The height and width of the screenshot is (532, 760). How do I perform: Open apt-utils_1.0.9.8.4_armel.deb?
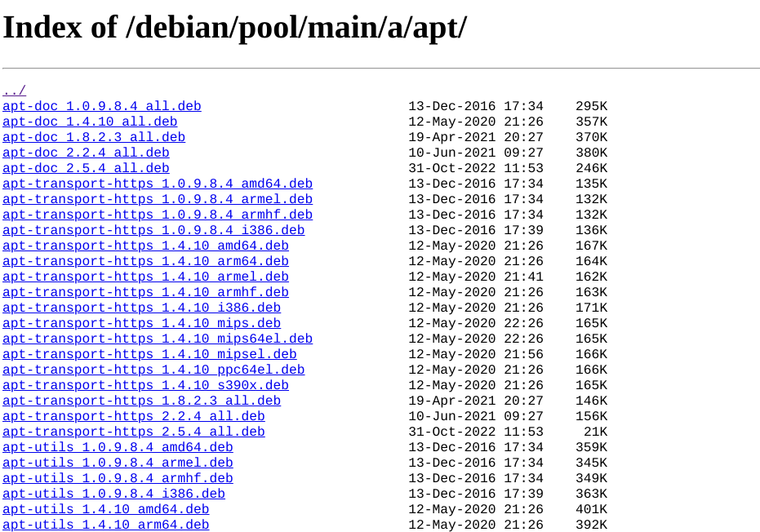click(x=118, y=463)
